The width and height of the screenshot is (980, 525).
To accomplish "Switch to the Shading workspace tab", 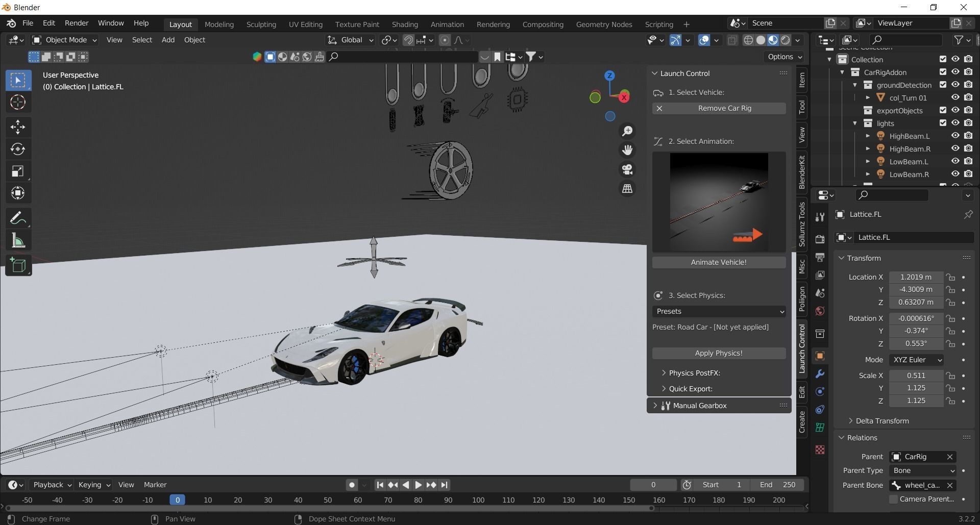I will click(x=405, y=24).
